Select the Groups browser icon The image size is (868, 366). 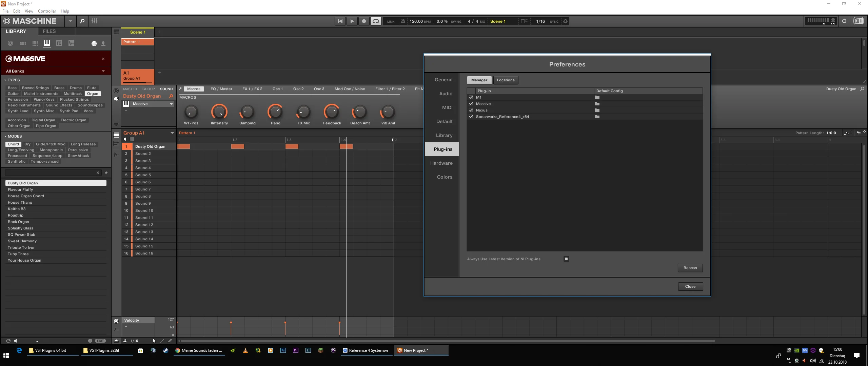tap(23, 43)
